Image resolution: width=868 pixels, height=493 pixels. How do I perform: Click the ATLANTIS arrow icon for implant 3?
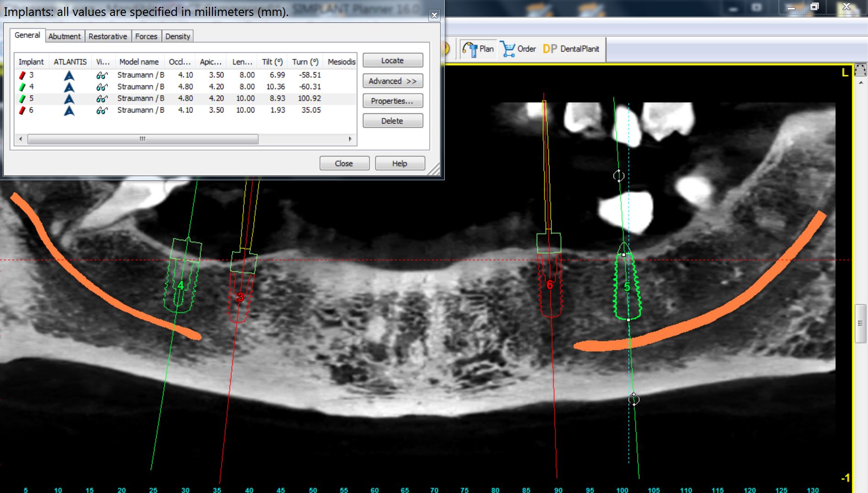point(69,75)
